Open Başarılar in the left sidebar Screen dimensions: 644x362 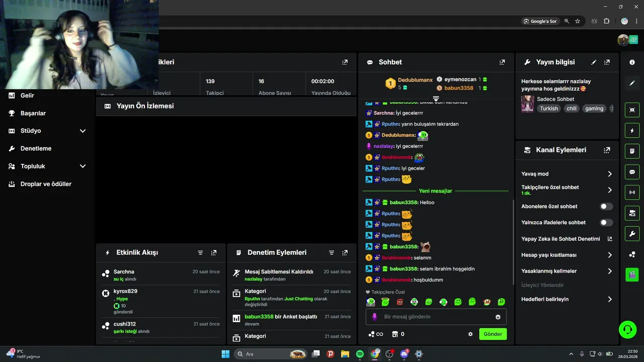(x=33, y=113)
